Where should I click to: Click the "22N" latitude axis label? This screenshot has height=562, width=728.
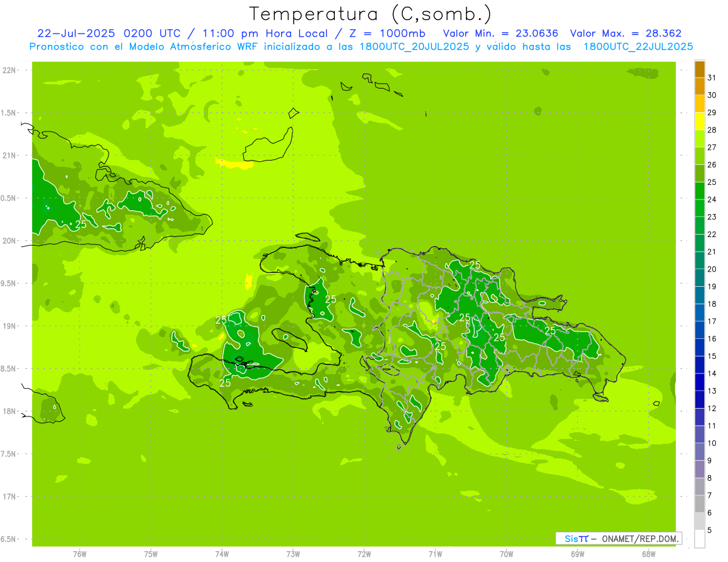point(10,70)
